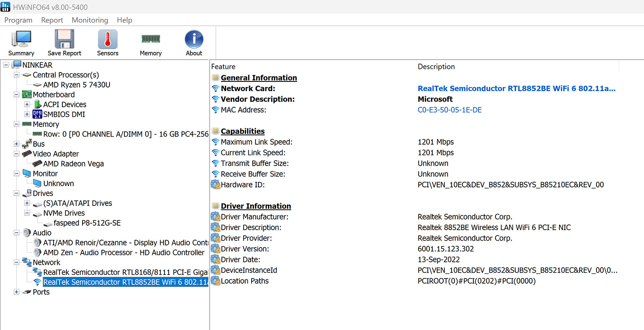Expand the SMBIOS DMI node
Viewport: 644px width, 330px height.
click(x=27, y=114)
